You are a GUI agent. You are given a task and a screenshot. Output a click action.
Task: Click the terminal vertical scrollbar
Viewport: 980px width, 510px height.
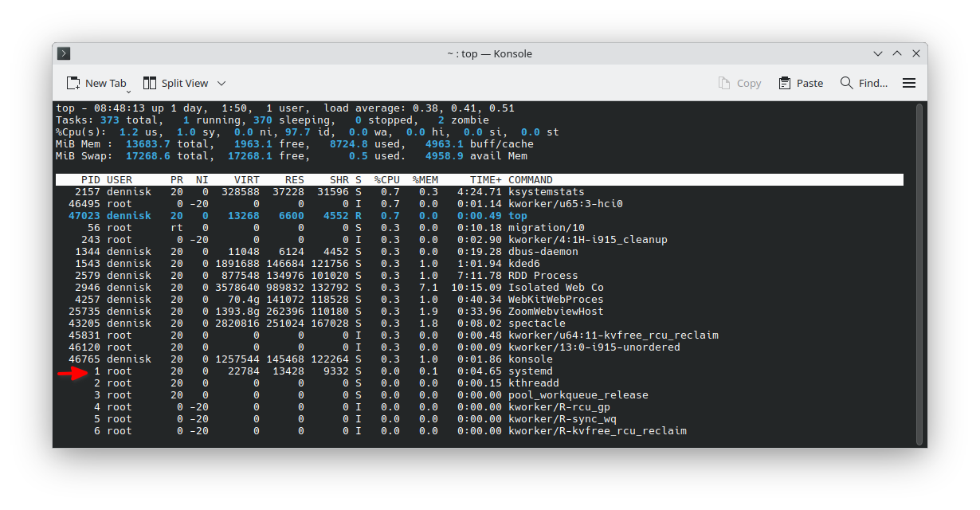point(919,271)
